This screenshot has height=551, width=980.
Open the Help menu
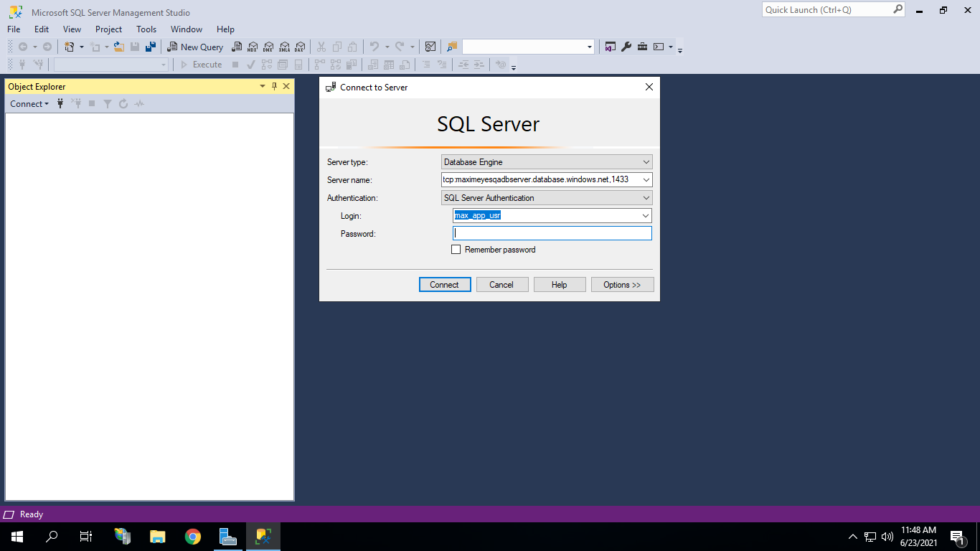[225, 29]
